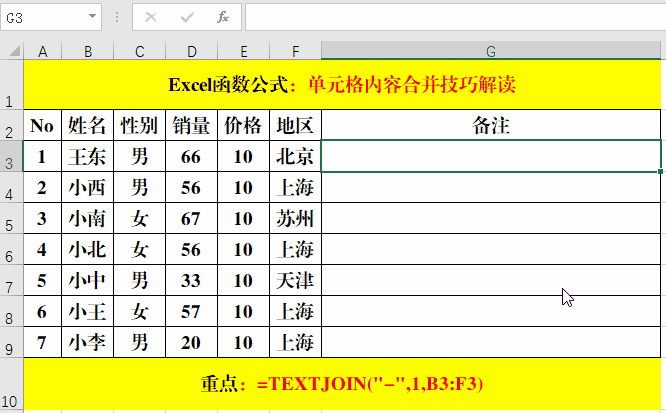Select the cell containing '小李'
Viewport: 666px width, 413px height.
coord(87,342)
